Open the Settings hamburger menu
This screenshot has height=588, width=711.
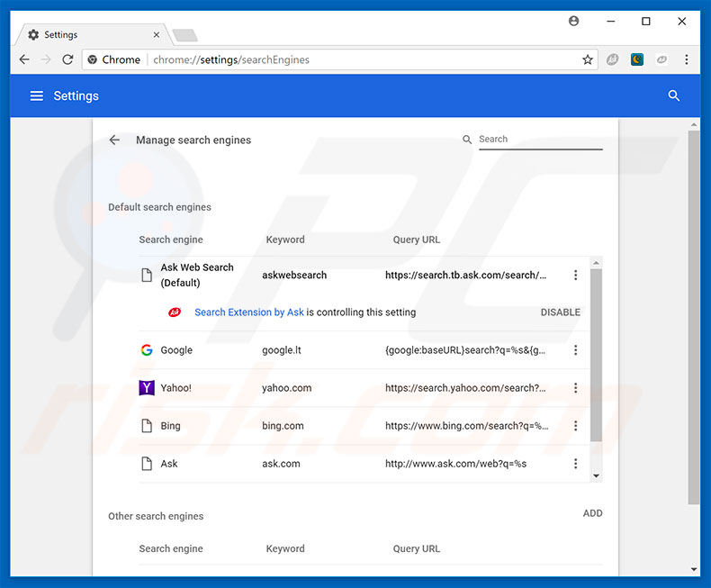(37, 95)
